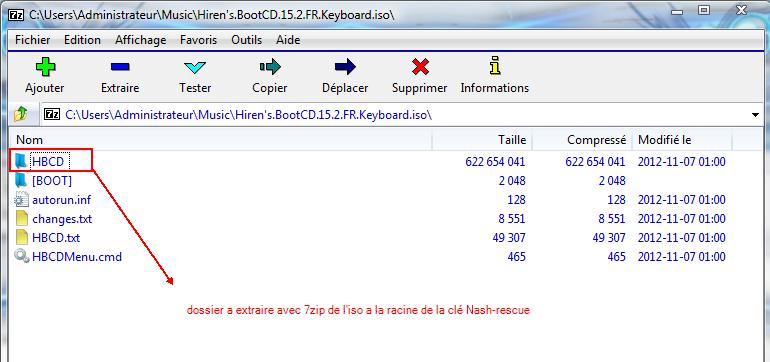The height and width of the screenshot is (362, 770).
Task: Select the [BOOT] folder icon
Action: (x=21, y=180)
